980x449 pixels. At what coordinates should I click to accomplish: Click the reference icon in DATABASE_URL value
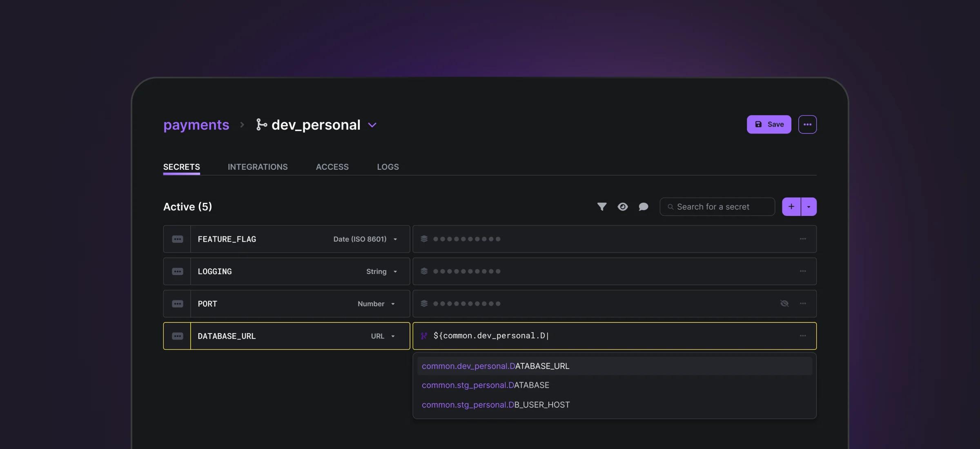(x=424, y=336)
